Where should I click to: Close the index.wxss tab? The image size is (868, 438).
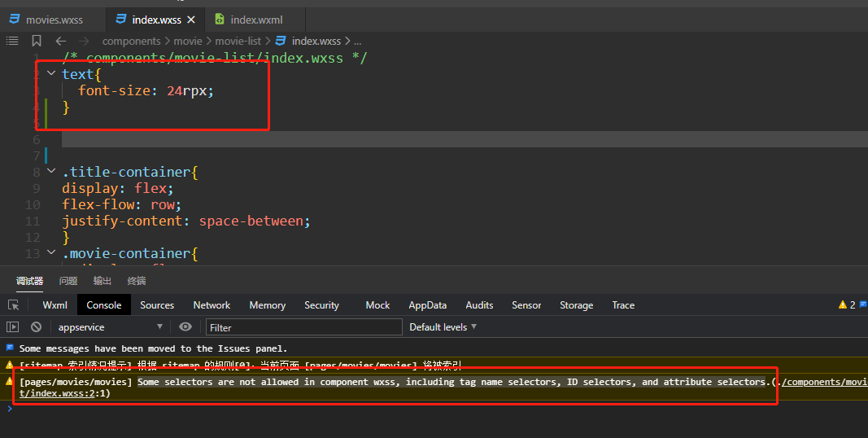(191, 20)
